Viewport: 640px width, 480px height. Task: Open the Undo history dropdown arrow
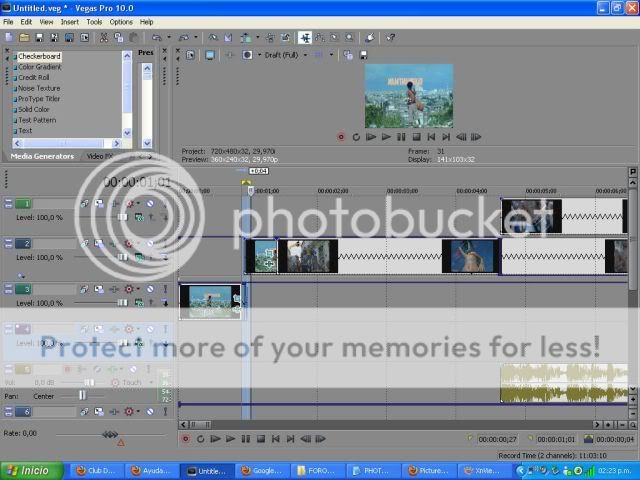169,38
